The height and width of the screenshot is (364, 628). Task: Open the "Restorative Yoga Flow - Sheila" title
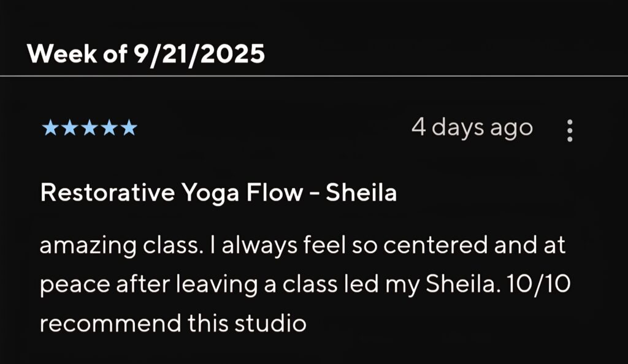pos(218,193)
